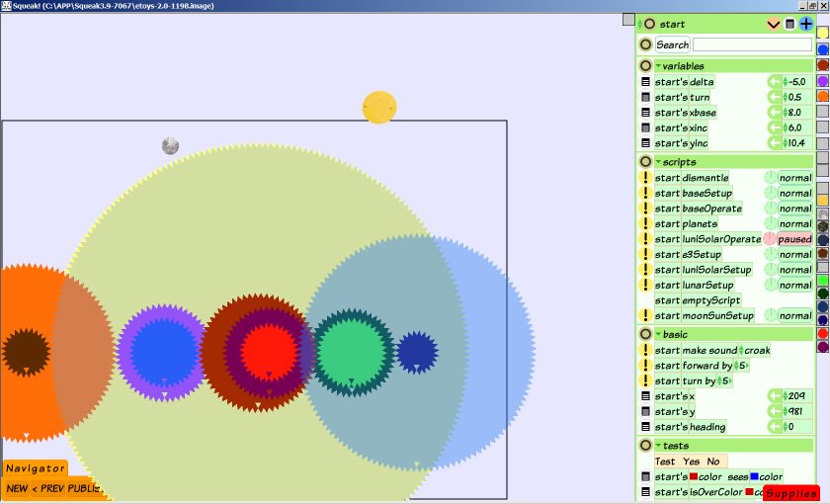Screen dimensions: 830x504
Task: Click the run-once button for forward by 5
Action: point(645,366)
